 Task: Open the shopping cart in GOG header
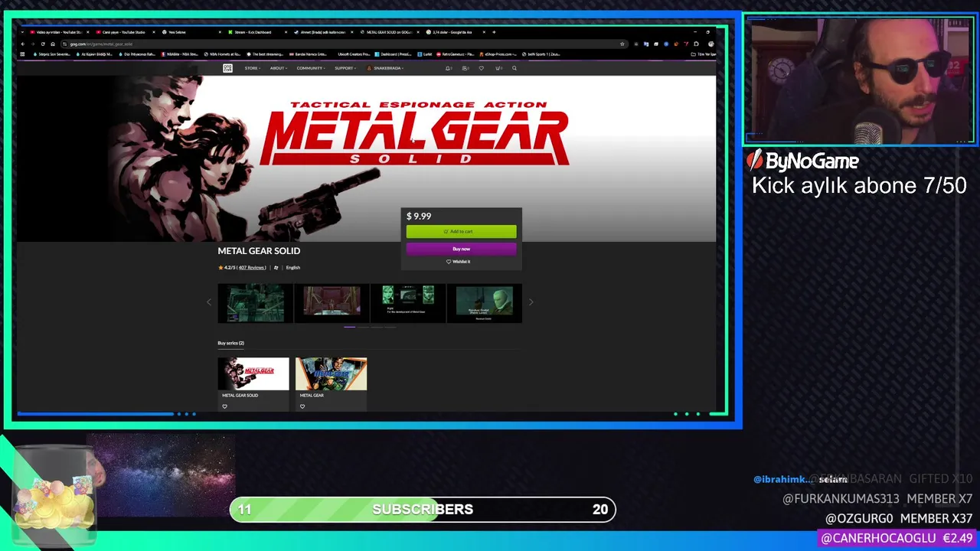click(498, 68)
